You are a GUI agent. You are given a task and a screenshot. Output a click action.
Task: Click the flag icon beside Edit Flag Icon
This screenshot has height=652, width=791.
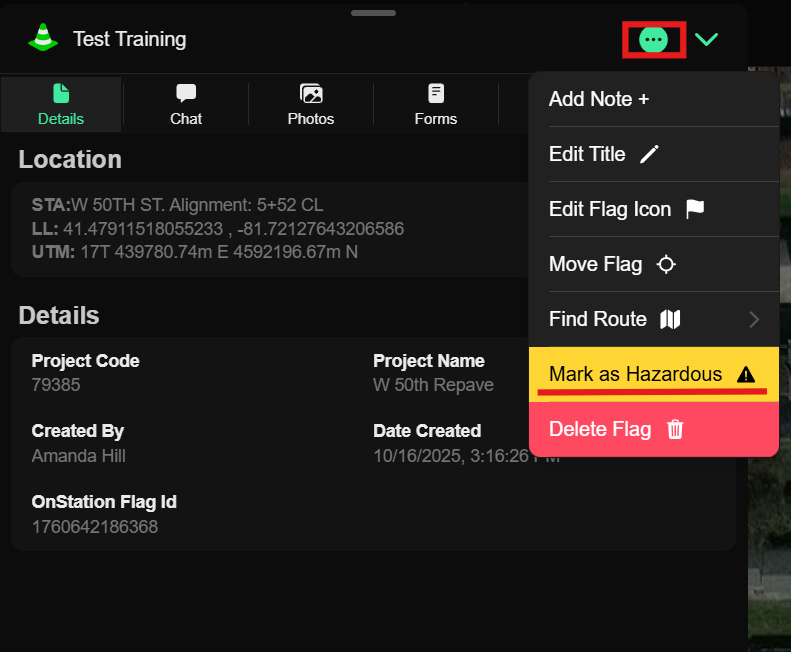695,209
